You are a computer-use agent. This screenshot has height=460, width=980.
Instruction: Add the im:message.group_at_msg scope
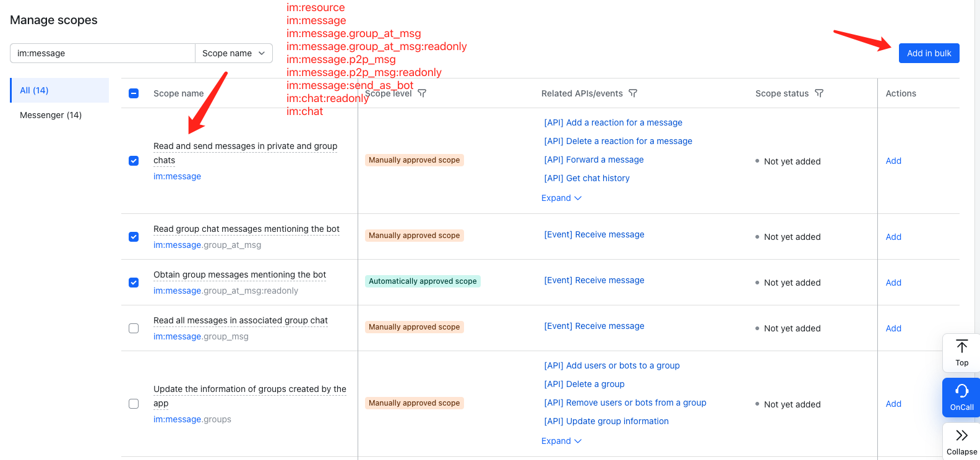tap(893, 236)
